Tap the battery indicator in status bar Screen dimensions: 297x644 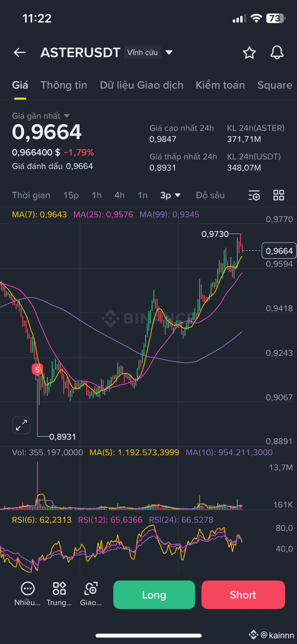pyautogui.click(x=275, y=18)
